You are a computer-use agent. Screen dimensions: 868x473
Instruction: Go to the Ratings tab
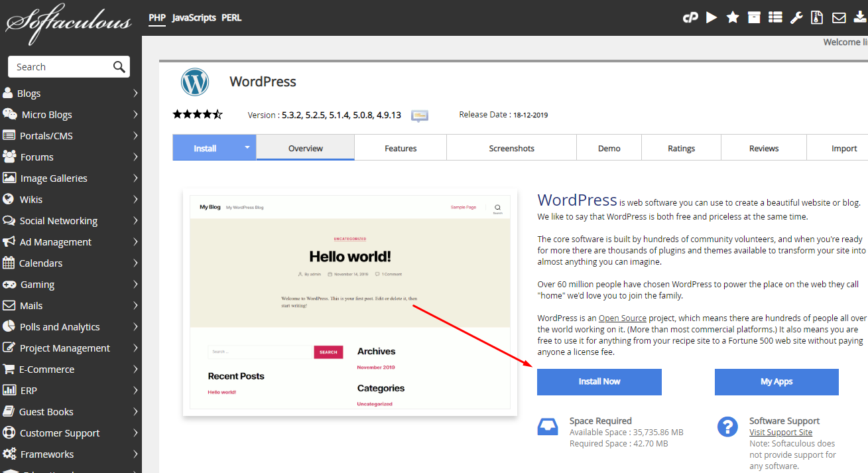pos(682,148)
